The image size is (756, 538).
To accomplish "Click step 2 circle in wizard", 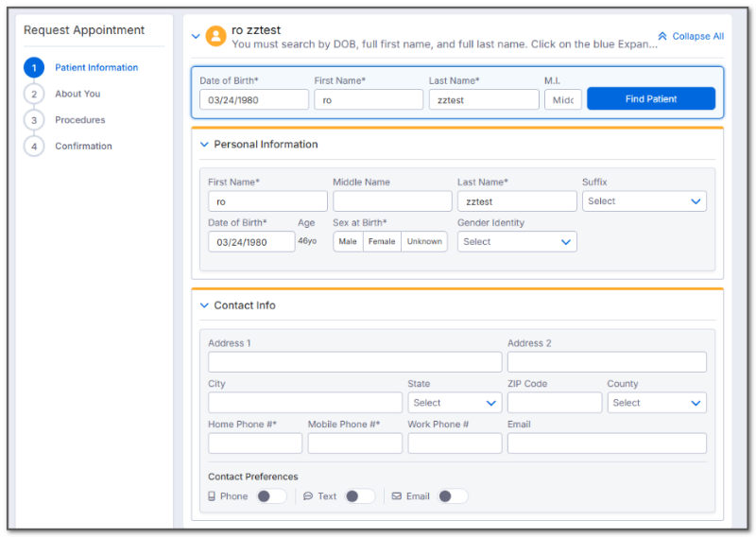I will pos(34,94).
